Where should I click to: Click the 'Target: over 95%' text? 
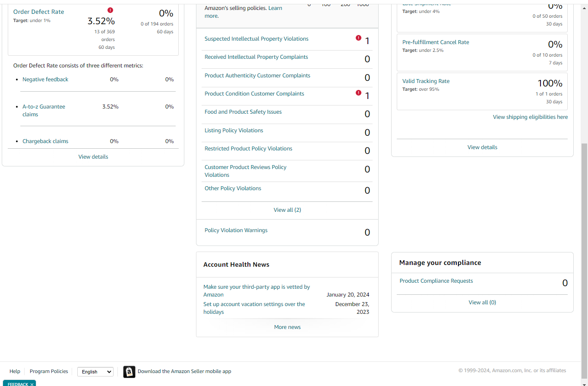click(x=421, y=89)
